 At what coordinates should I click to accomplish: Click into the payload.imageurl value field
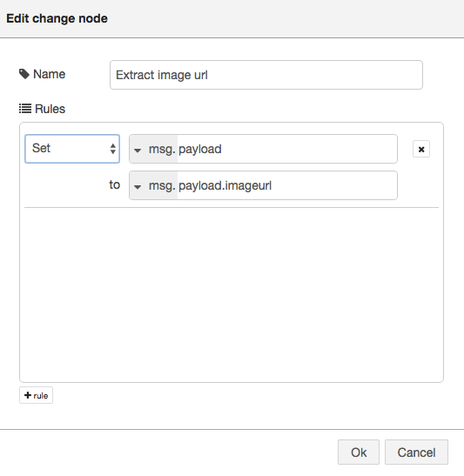(287, 185)
